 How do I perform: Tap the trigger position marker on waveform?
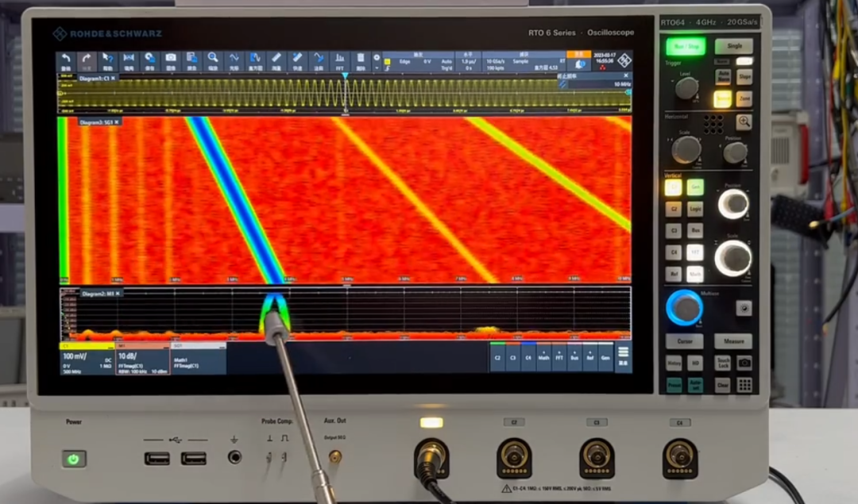[345, 76]
